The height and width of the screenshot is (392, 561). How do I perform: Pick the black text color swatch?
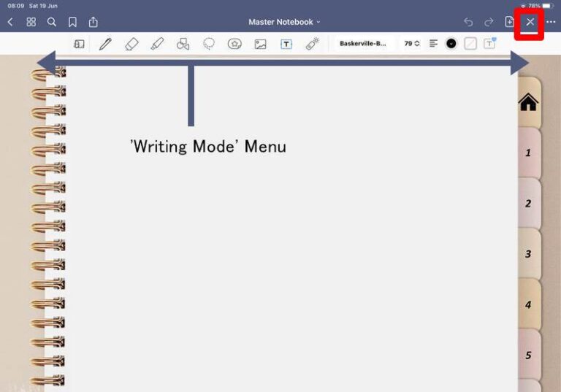click(x=451, y=44)
